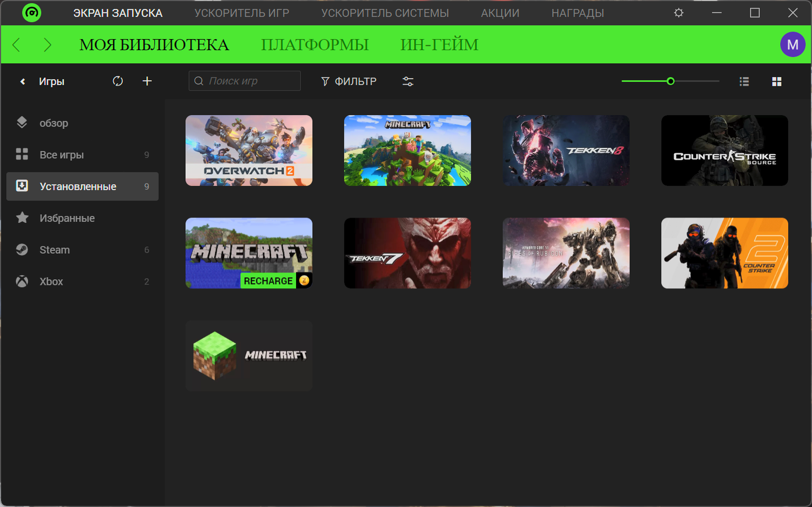
Task: Focus the Поиск игр search field
Action: click(245, 81)
